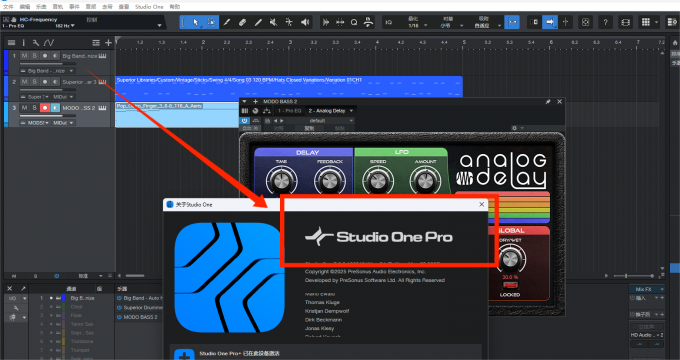The width and height of the screenshot is (680, 360).
Task: Open the second menu in the menu bar
Action: pos(25,7)
